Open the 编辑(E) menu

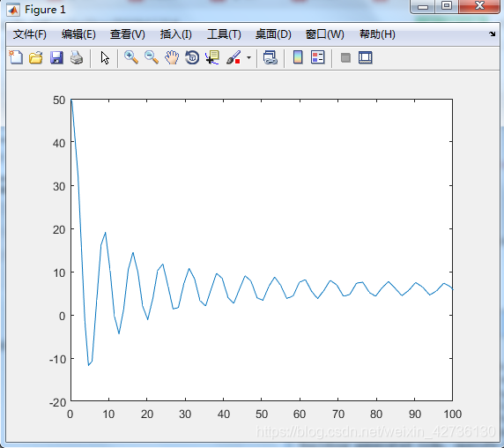pyautogui.click(x=78, y=34)
